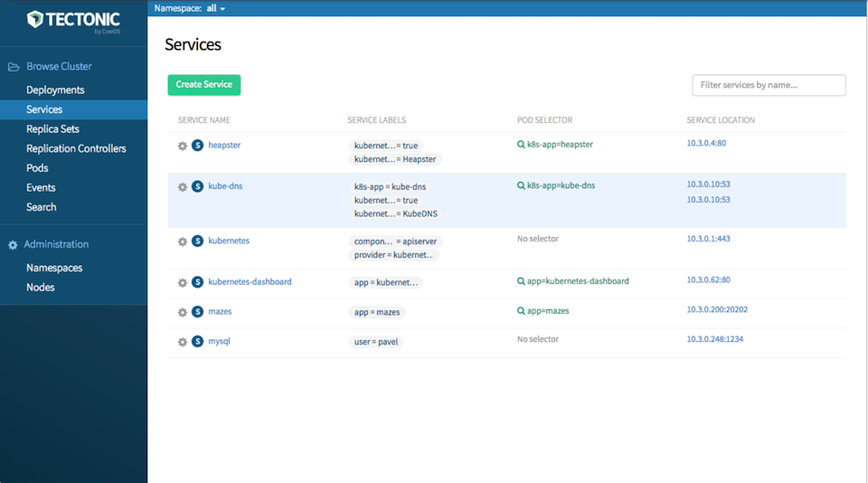Click the S service badge for kubernetes

(x=197, y=241)
